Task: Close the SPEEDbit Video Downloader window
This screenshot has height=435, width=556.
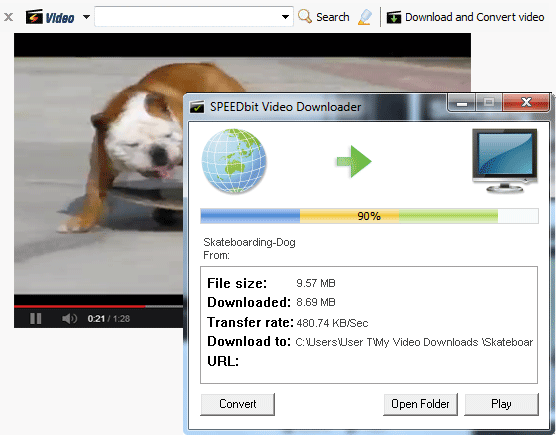Action: pyautogui.click(x=526, y=102)
